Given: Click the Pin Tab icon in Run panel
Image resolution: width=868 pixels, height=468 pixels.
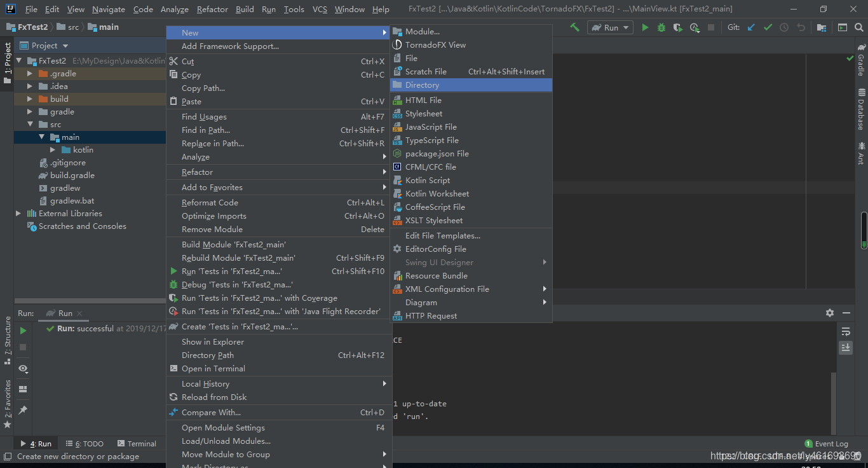Looking at the screenshot, I should click(23, 410).
